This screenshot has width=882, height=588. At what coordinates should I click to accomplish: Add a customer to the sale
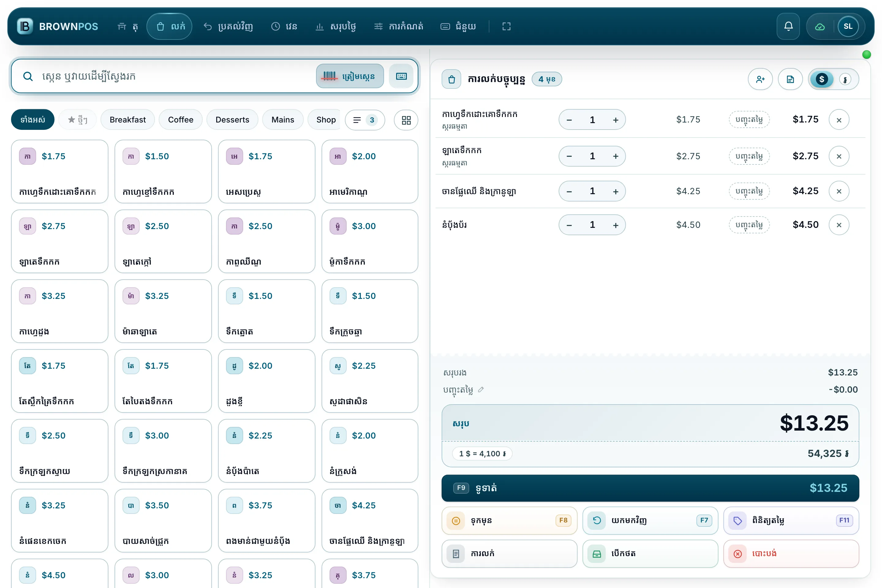click(760, 79)
